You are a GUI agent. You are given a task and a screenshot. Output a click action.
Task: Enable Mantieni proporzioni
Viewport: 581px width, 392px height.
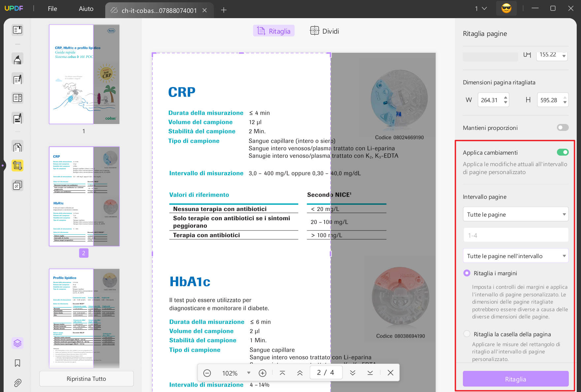coord(563,127)
